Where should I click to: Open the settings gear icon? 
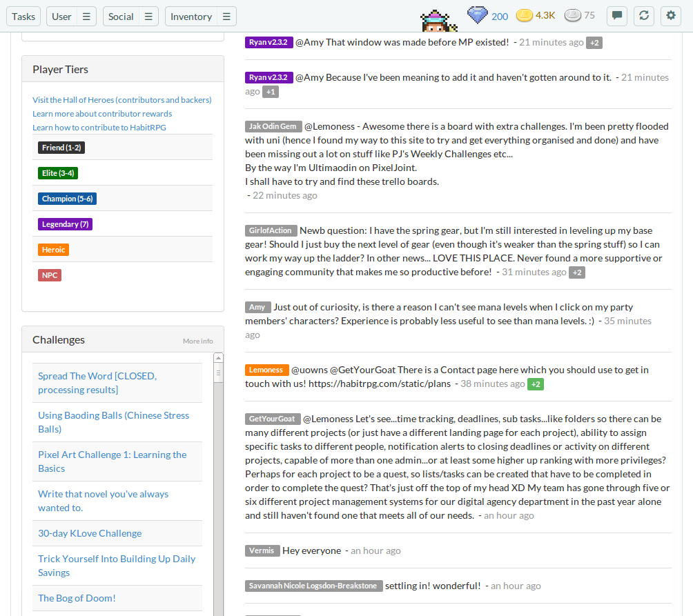point(670,17)
